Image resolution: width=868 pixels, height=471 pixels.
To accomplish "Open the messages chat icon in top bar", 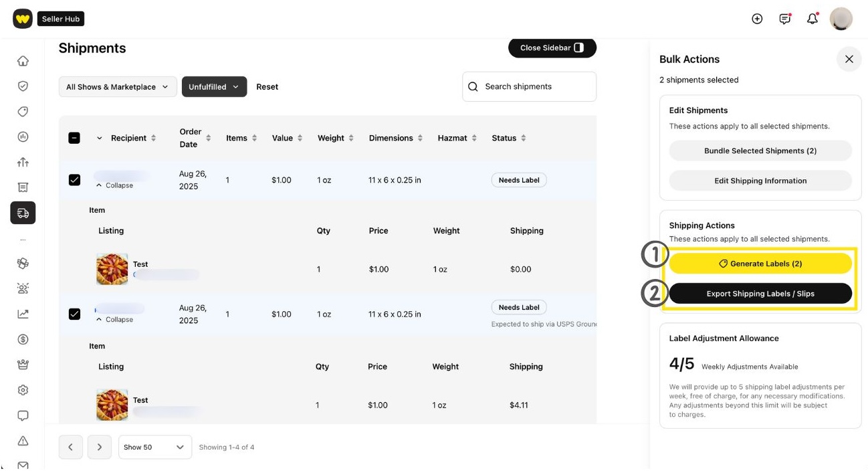I will tap(784, 18).
